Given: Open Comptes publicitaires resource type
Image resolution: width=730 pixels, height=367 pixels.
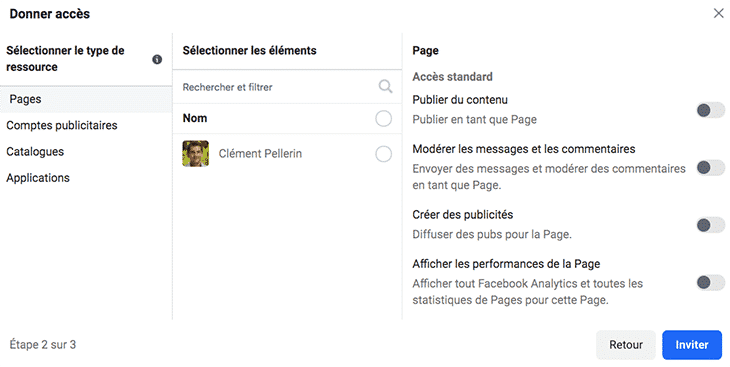Looking at the screenshot, I should (62, 125).
